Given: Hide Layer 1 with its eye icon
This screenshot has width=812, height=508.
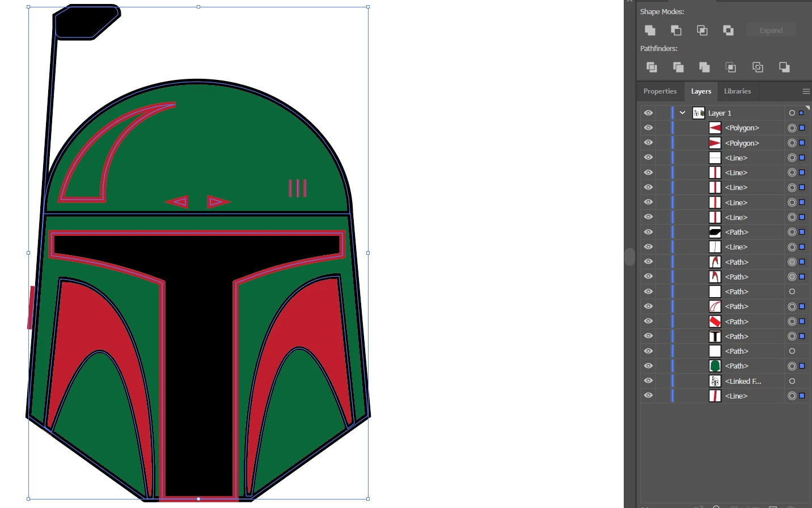Looking at the screenshot, I should tap(648, 113).
